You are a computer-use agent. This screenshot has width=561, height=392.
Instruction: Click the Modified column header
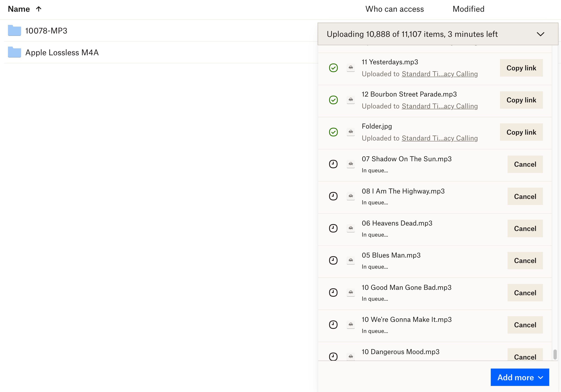point(468,9)
